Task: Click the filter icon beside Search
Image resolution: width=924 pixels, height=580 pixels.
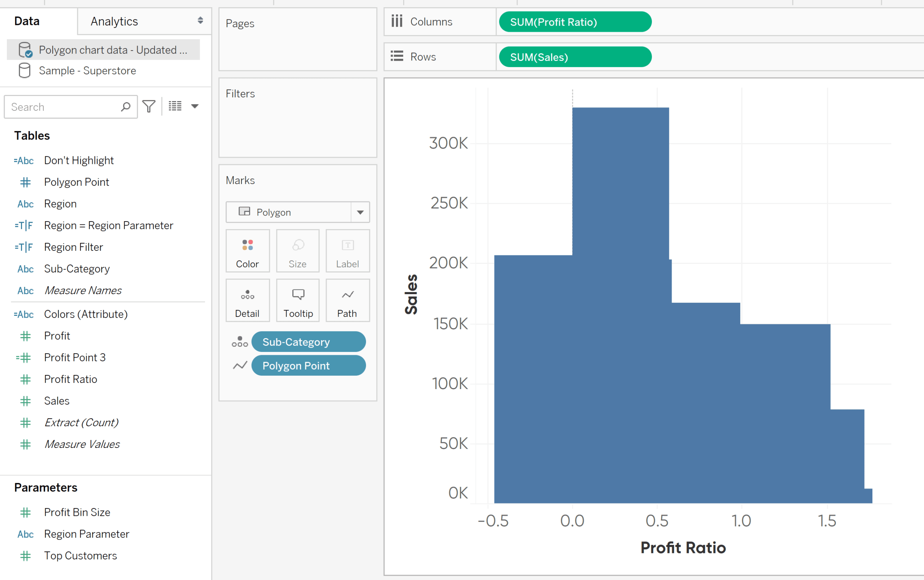Action: click(x=149, y=106)
